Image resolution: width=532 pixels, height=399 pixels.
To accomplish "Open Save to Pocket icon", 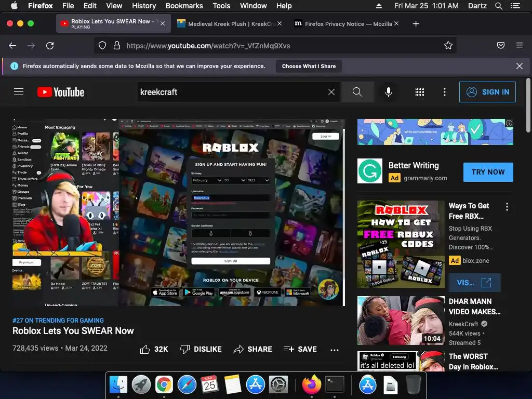I will [x=501, y=46].
